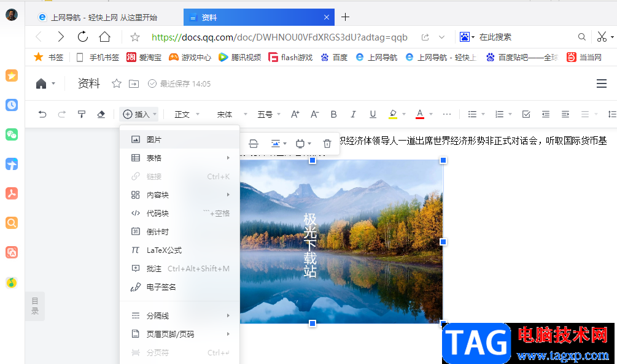Open the paragraph style 正文 dropdown
This screenshot has height=364, width=617.
click(187, 115)
